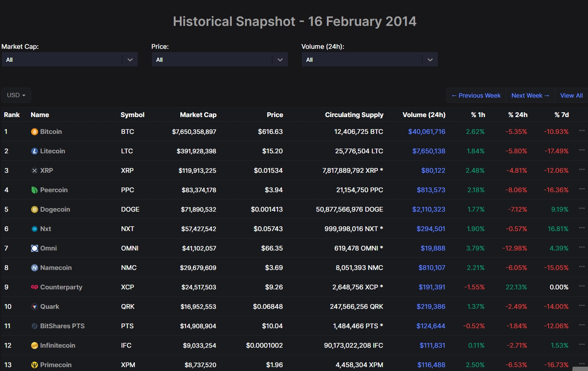The height and width of the screenshot is (371, 588).
Task: Sort by % 1h column header
Action: coord(478,115)
